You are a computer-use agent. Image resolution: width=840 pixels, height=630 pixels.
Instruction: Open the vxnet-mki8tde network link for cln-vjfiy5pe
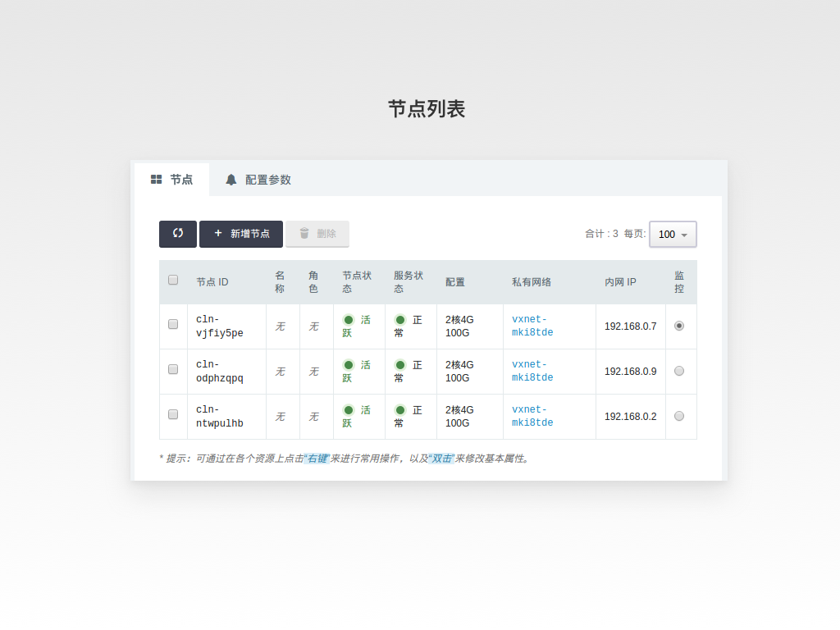[x=530, y=326]
